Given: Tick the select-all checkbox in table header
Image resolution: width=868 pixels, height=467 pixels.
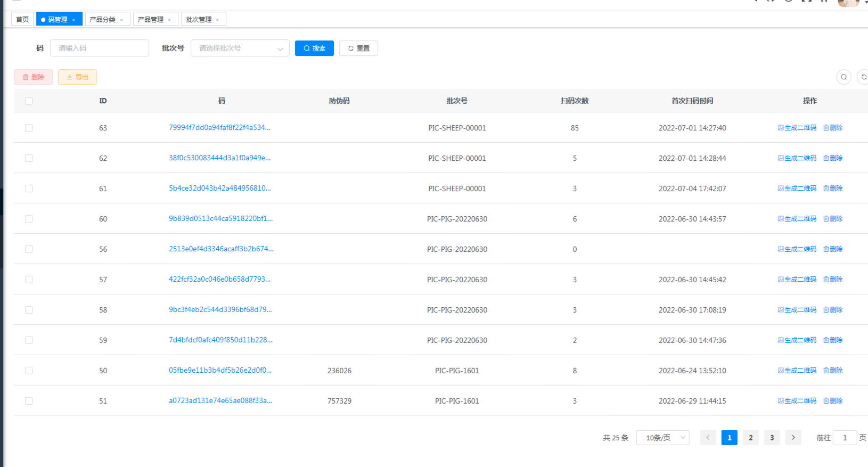Looking at the screenshot, I should 29,101.
